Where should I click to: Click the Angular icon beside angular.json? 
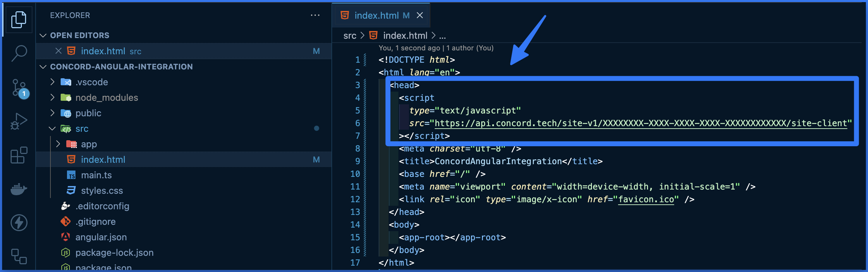[66, 237]
